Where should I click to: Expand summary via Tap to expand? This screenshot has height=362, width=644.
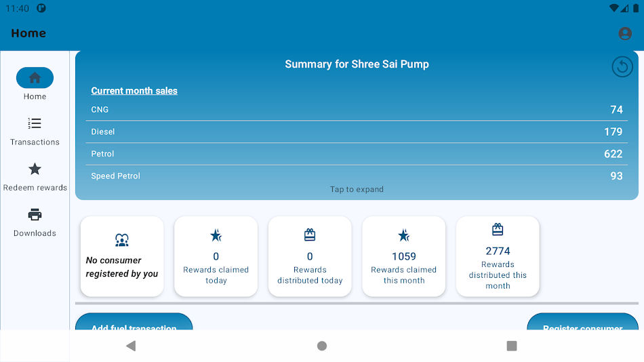(x=357, y=189)
